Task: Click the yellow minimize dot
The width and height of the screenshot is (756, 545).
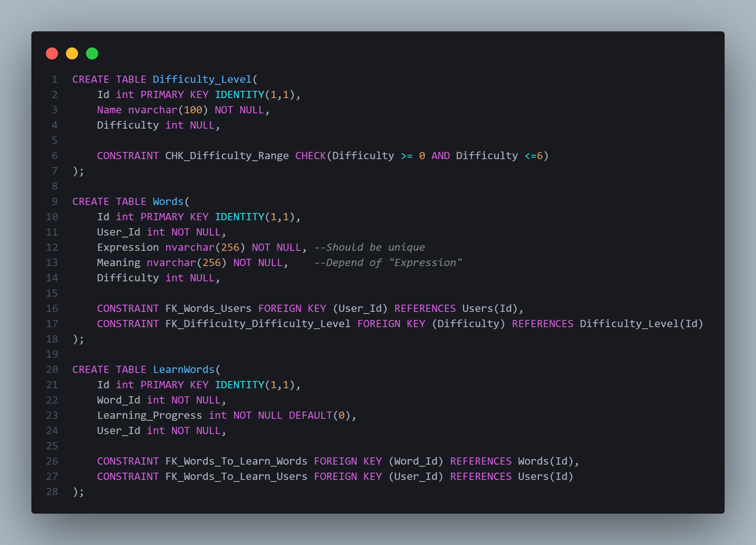Action: (72, 53)
